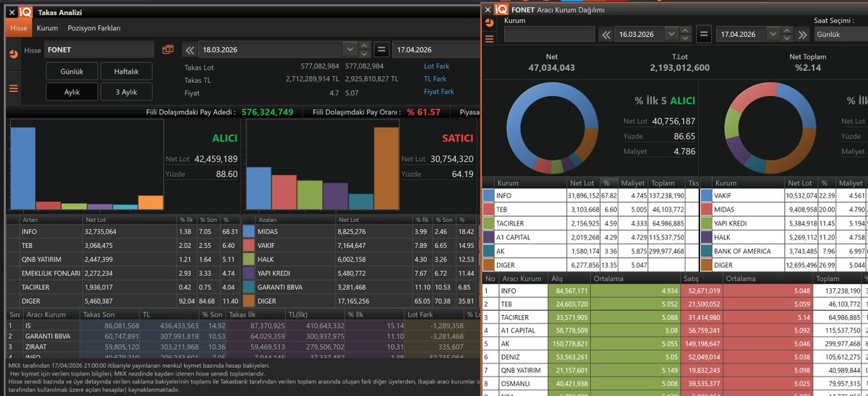Image resolution: width=868 pixels, height=396 pixels.
Task: Sort by the Azalan column header
Action: 297,219
